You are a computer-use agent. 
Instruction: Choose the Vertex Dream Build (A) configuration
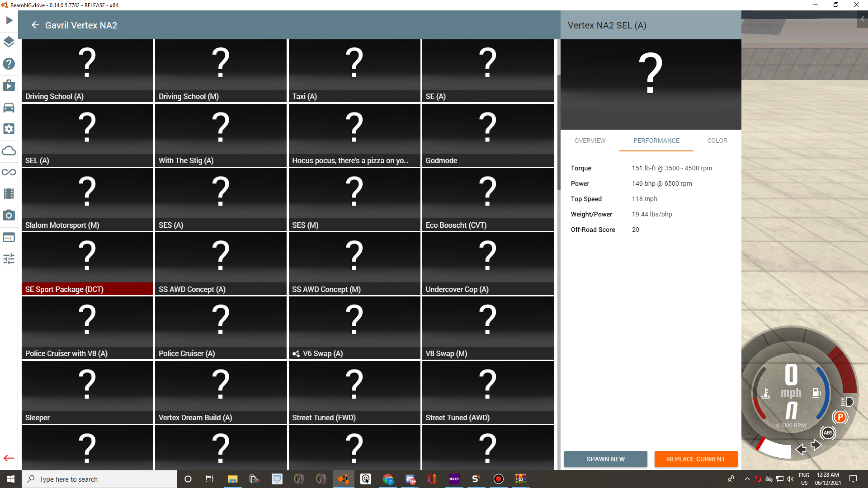(221, 392)
